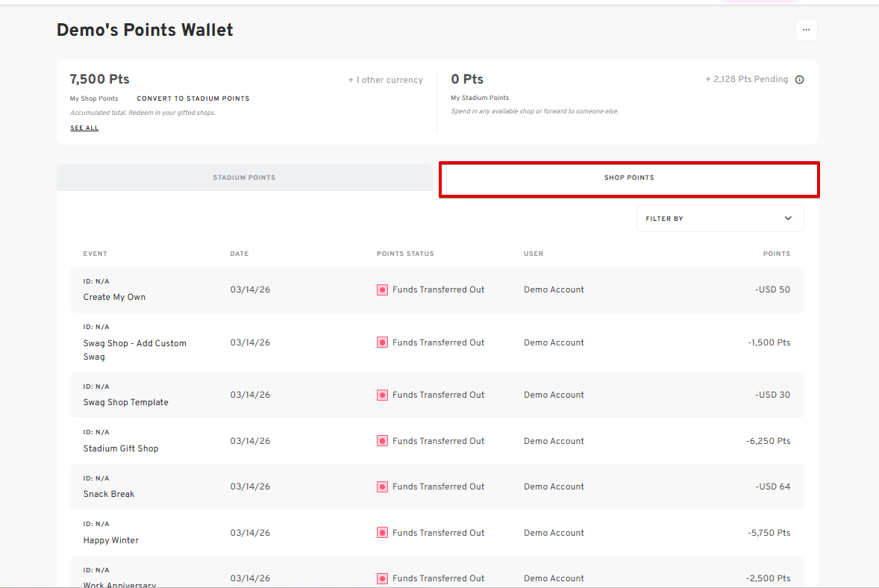Click the pending points info icon
This screenshot has height=588, width=879.
pyautogui.click(x=799, y=80)
